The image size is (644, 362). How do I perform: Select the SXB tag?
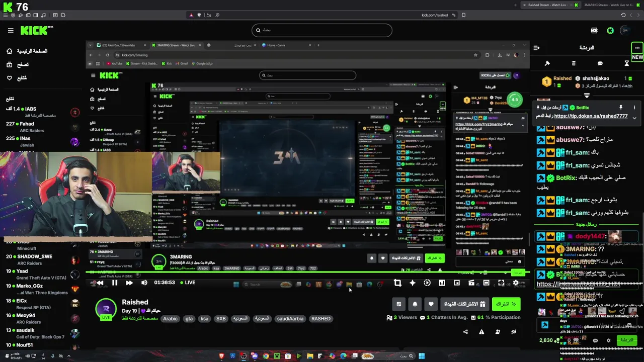221,318
